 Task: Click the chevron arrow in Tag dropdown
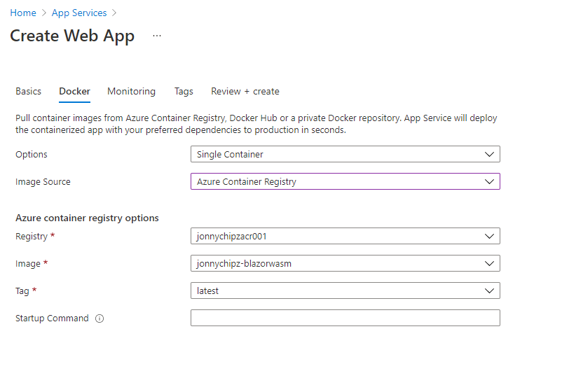pos(489,290)
